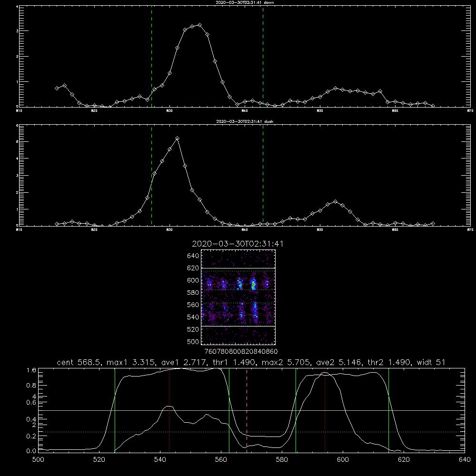Select the 'ave1 2.717' statistic text
This screenshot has height=476, width=476.
pyautogui.click(x=184, y=362)
